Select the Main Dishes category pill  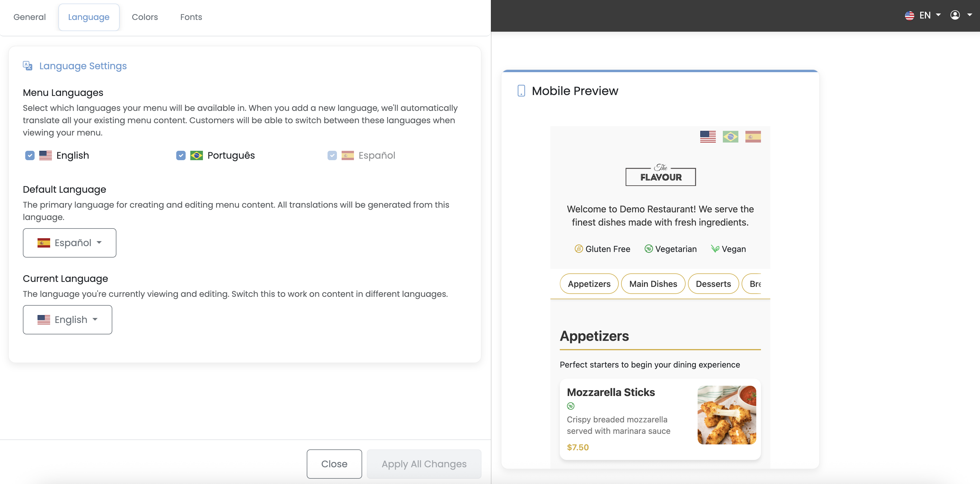tap(653, 284)
